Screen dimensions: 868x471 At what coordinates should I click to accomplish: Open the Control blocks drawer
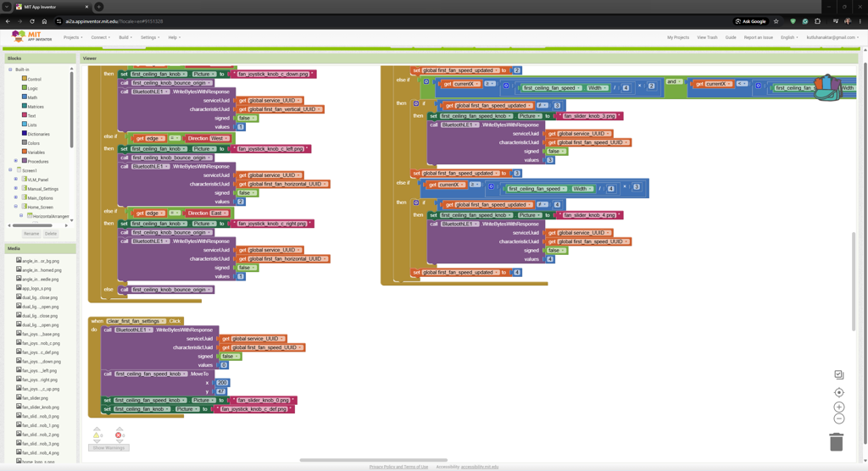(x=31, y=79)
